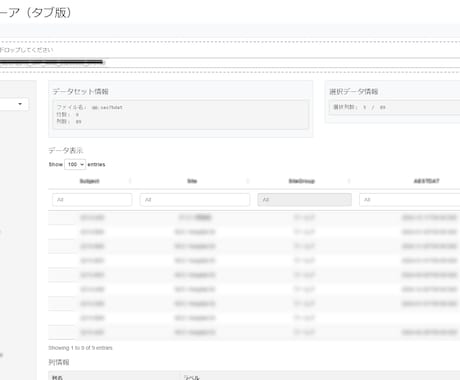The width and height of the screenshot is (460, 380).
Task: Focus the AESTDAT column filter box
Action: pyautogui.click(x=410, y=200)
